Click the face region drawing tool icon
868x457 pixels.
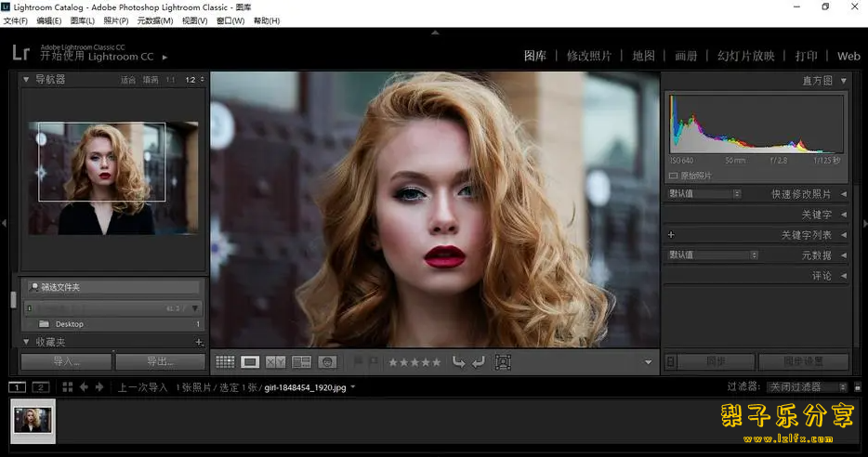coord(503,362)
